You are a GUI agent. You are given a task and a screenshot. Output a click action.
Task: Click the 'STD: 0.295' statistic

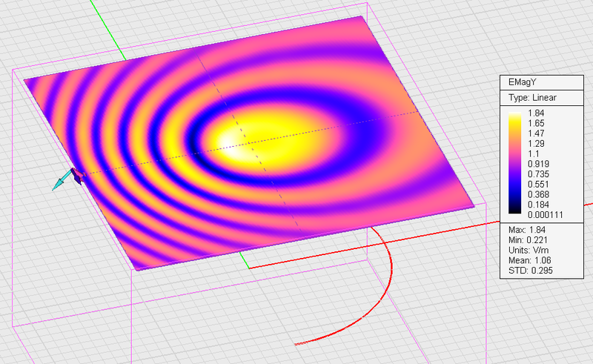pyautogui.click(x=530, y=271)
